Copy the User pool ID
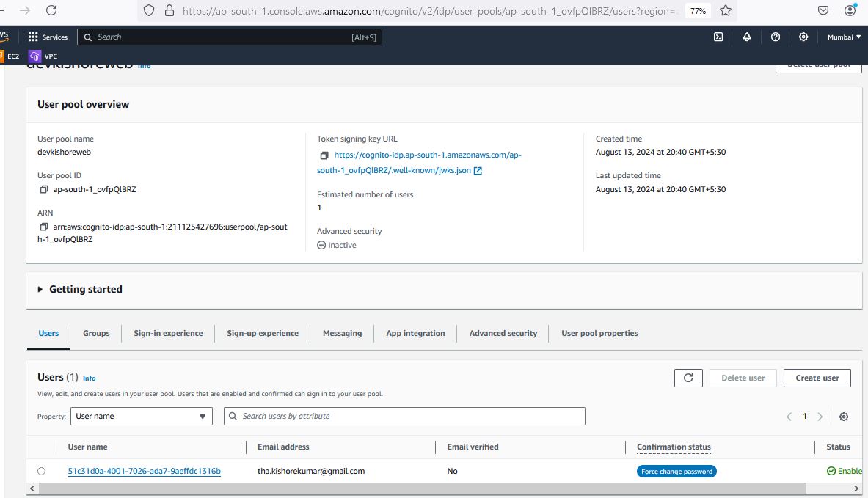This screenshot has height=498, width=868. [44, 189]
